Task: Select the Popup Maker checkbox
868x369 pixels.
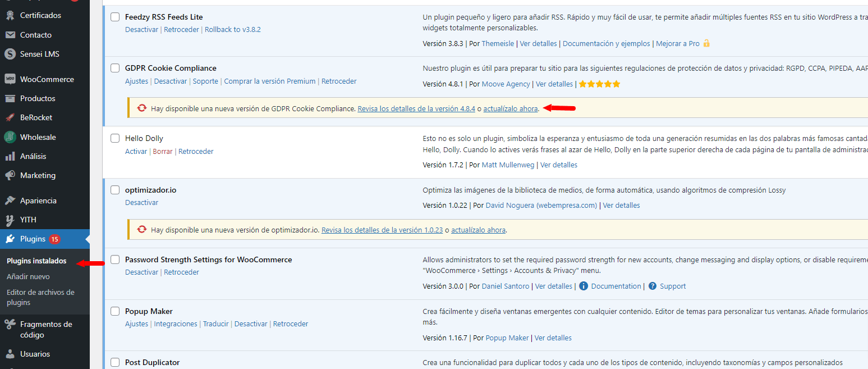Action: point(115,311)
